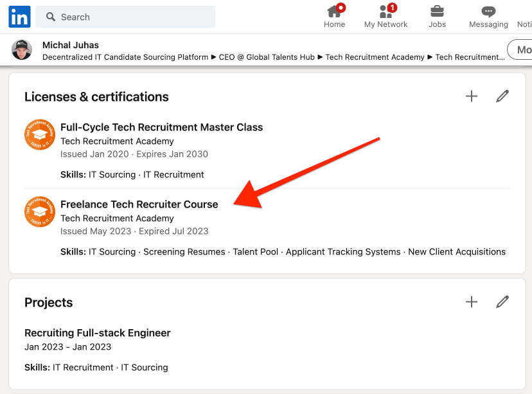Edit the Projects section
The image size is (532, 394).
pos(502,301)
